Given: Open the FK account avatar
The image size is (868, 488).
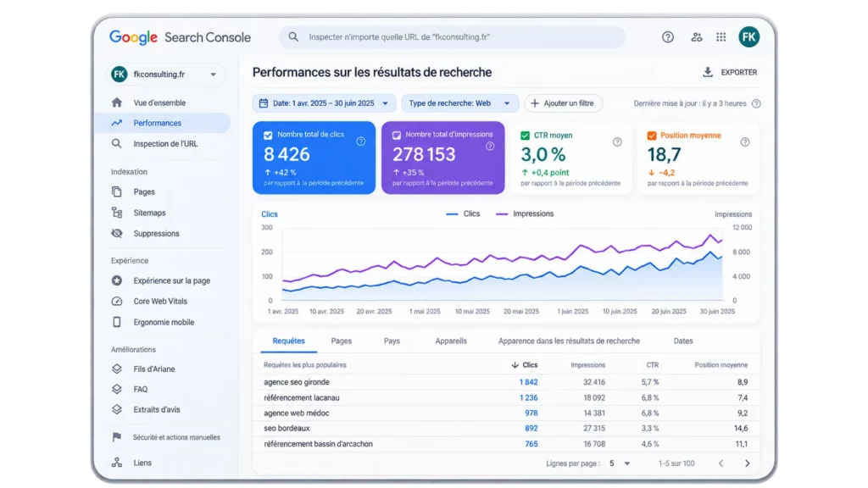Looking at the screenshot, I should click(749, 37).
